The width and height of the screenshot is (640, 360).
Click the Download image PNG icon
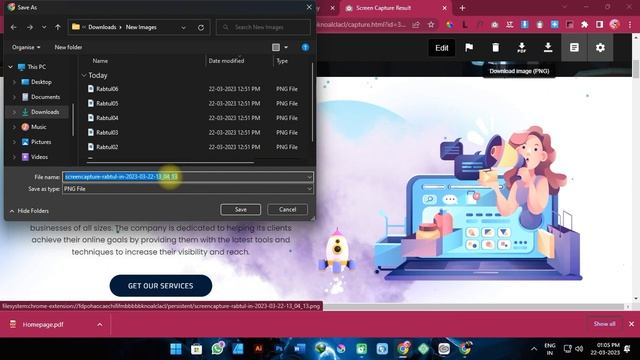[548, 48]
